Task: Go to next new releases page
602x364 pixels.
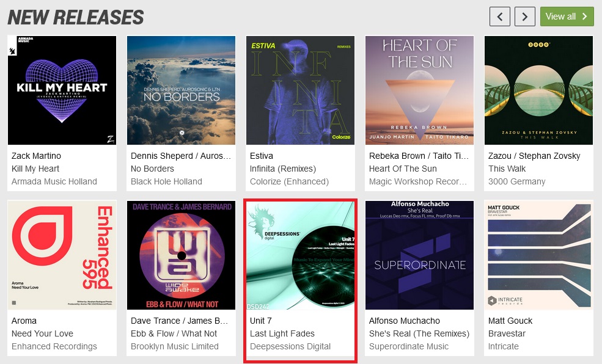Action: pyautogui.click(x=524, y=16)
